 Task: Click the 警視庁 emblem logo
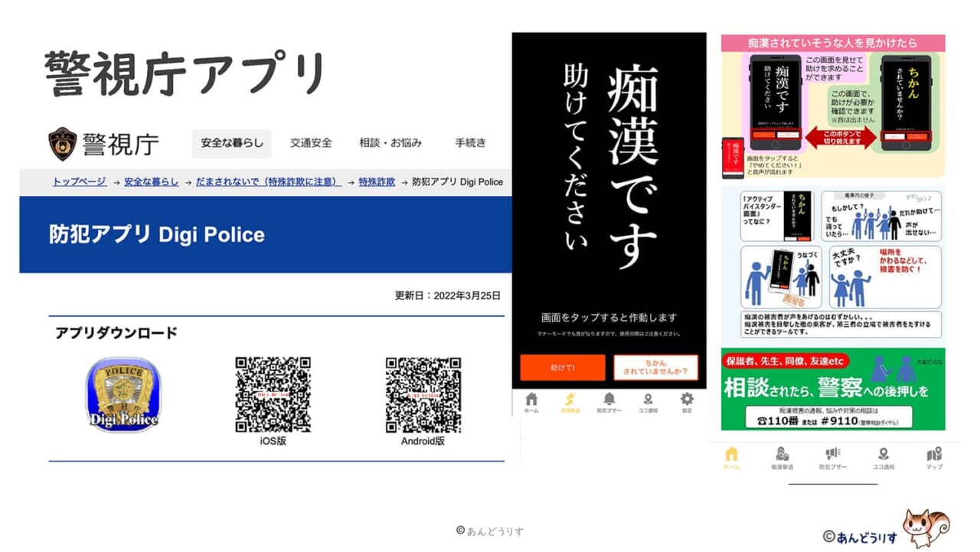[x=62, y=143]
